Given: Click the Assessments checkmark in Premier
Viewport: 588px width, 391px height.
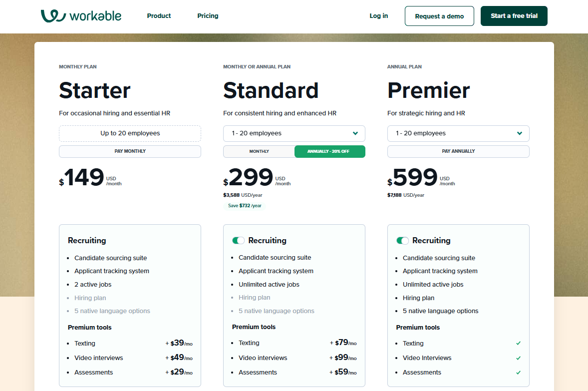Looking at the screenshot, I should (519, 373).
